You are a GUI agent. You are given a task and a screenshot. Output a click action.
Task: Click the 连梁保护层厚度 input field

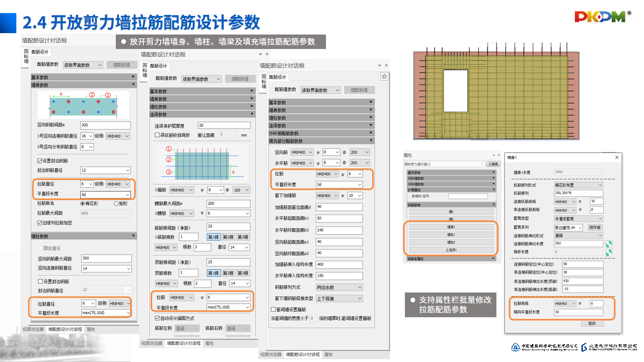[x=223, y=125]
